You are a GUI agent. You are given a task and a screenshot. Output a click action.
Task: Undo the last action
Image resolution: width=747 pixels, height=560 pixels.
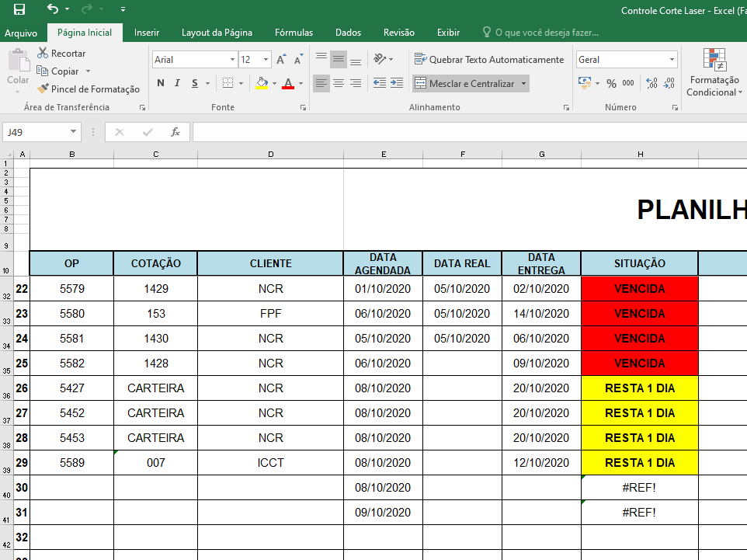click(x=52, y=9)
